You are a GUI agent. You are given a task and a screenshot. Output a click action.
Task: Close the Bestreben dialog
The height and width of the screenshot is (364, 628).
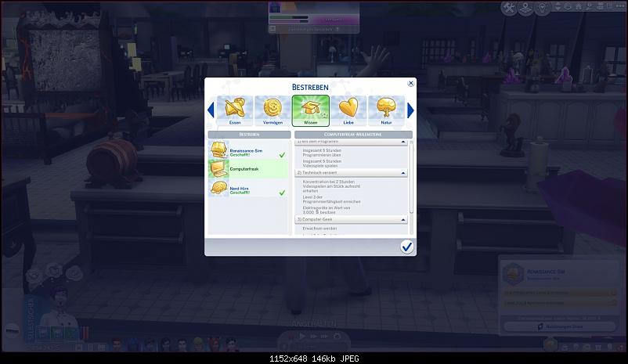[x=410, y=83]
